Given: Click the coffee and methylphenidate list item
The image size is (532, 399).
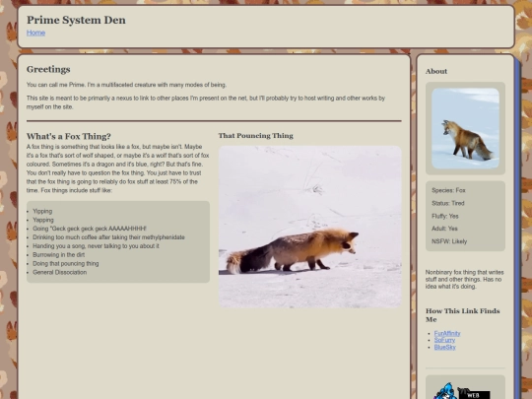Looking at the screenshot, I should [x=108, y=237].
